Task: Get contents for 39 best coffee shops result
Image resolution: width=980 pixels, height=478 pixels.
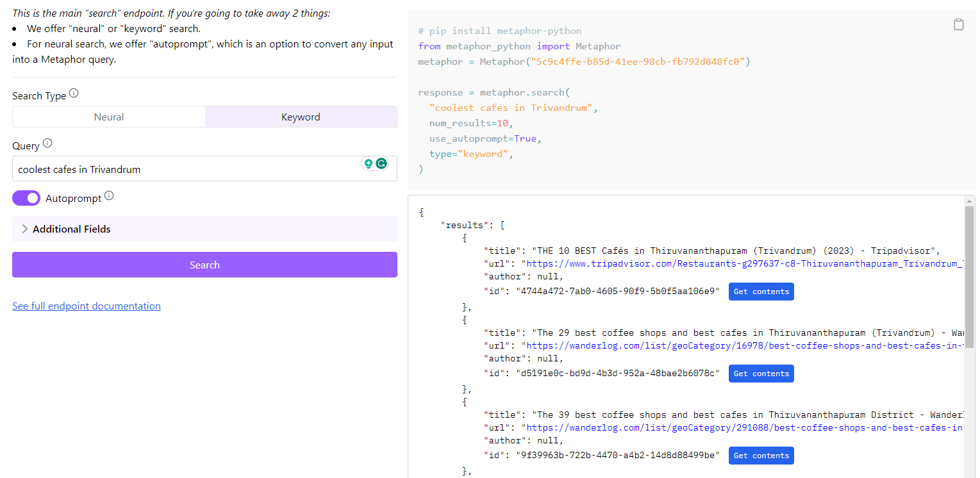Action: (761, 456)
